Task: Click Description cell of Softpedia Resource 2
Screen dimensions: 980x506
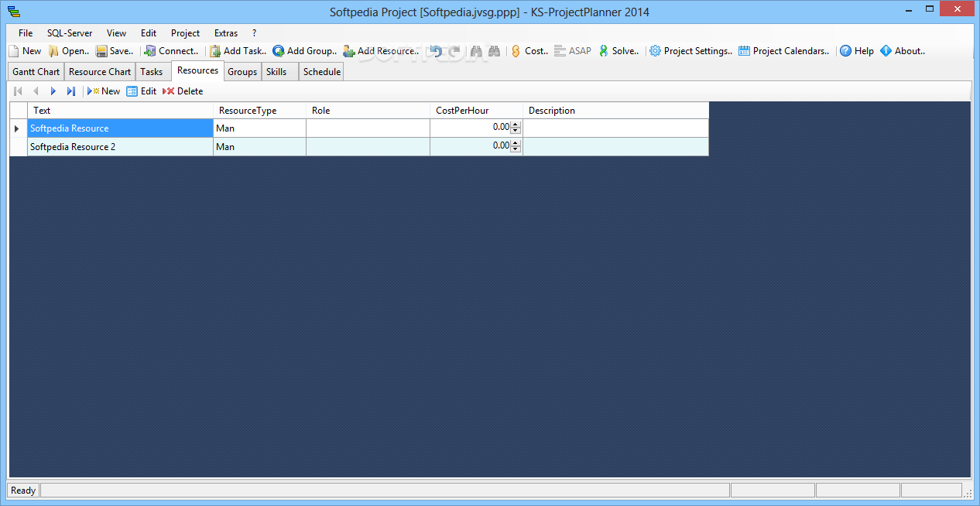Action: (615, 147)
